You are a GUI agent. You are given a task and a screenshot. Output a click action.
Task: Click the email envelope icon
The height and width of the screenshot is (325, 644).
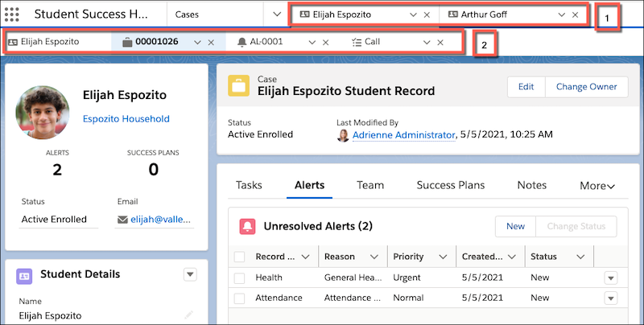[122, 220]
